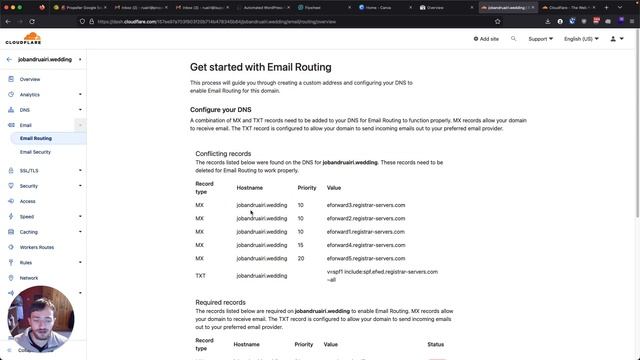This screenshot has height=360, width=640.
Task: Open the list all tabs chevron
Action: [620, 7]
